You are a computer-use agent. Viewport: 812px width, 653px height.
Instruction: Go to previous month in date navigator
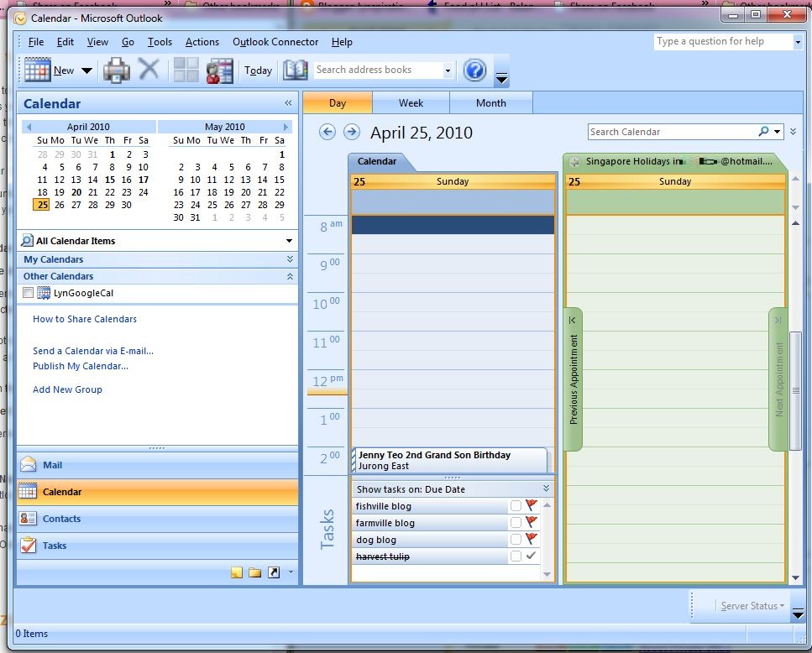click(x=29, y=127)
